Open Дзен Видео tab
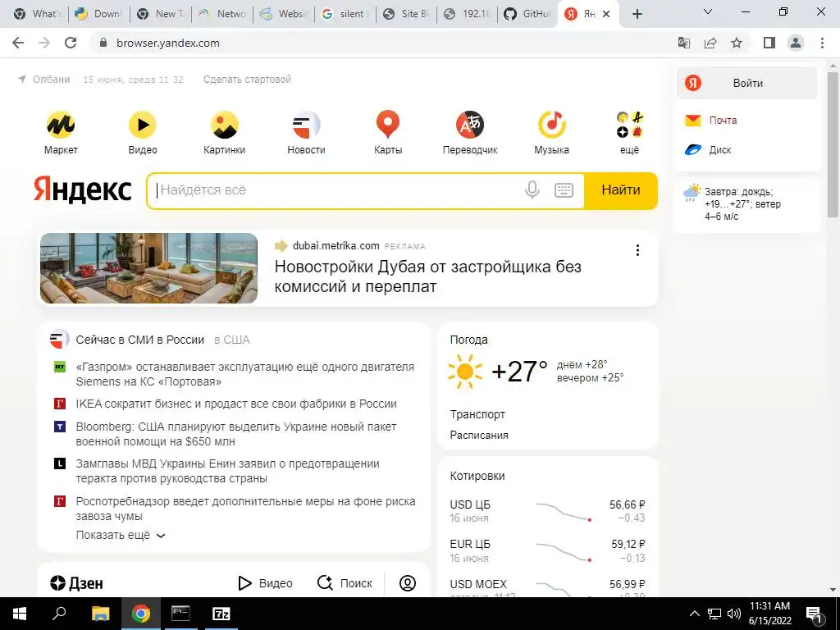This screenshot has height=630, width=840. 265,583
